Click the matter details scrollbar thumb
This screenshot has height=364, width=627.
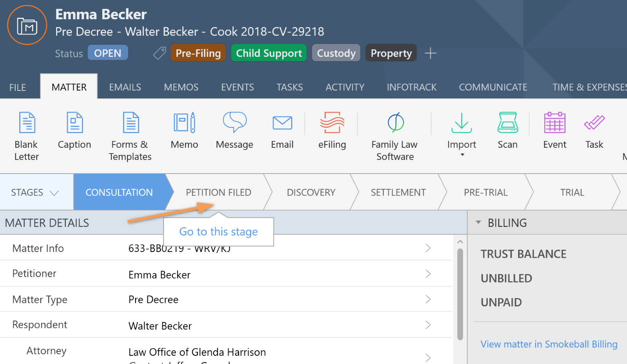tap(460, 294)
